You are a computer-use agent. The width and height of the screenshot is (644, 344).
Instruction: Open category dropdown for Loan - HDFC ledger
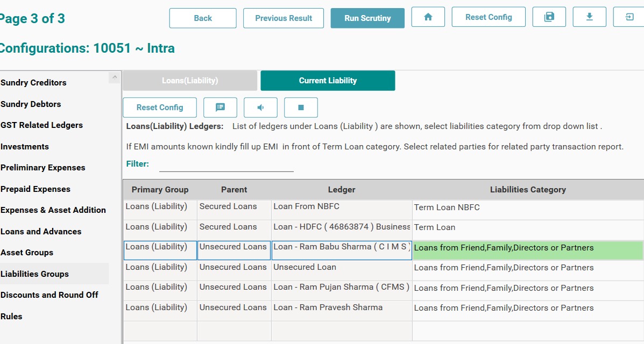click(x=527, y=227)
